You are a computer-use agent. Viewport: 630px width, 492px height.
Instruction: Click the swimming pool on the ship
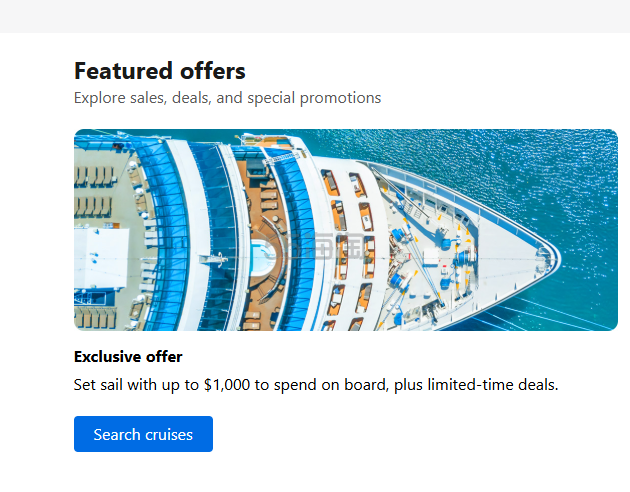[259, 256]
